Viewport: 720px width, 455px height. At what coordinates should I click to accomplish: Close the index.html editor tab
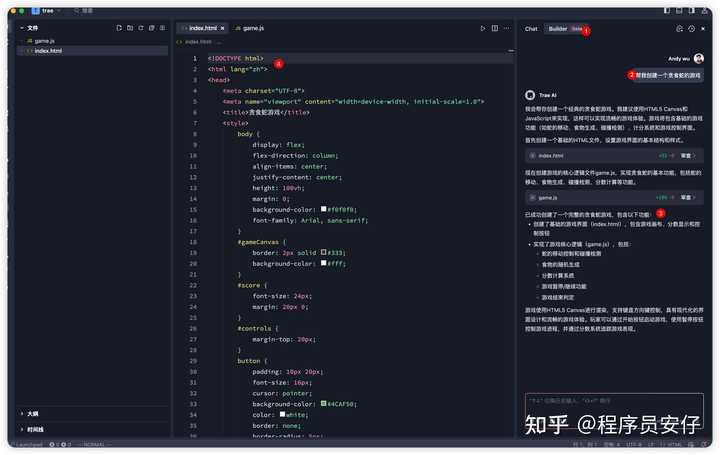[x=223, y=28]
